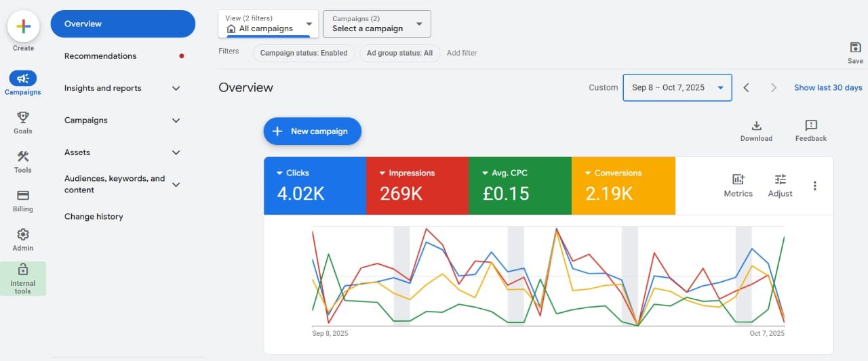Viewport: 868px width, 361px height.
Task: Open the Admin gear icon
Action: [23, 235]
